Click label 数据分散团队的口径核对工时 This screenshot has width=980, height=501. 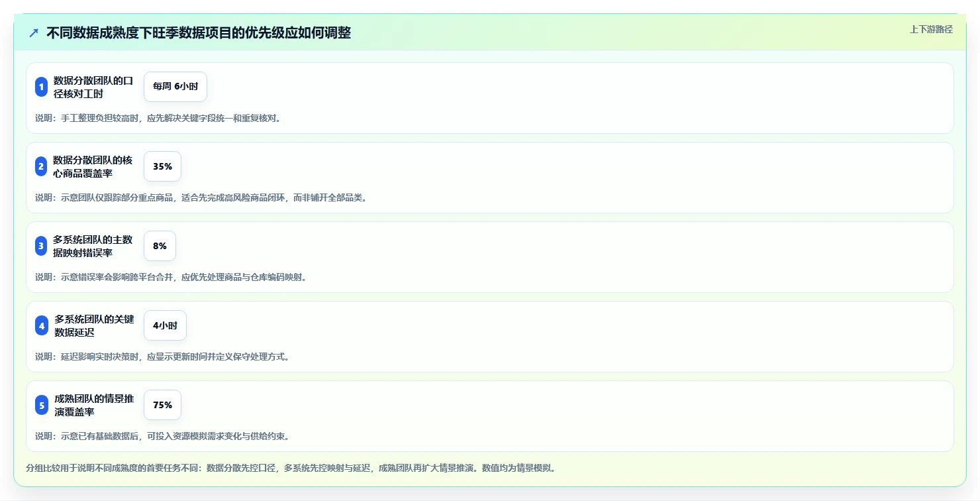(x=93, y=87)
